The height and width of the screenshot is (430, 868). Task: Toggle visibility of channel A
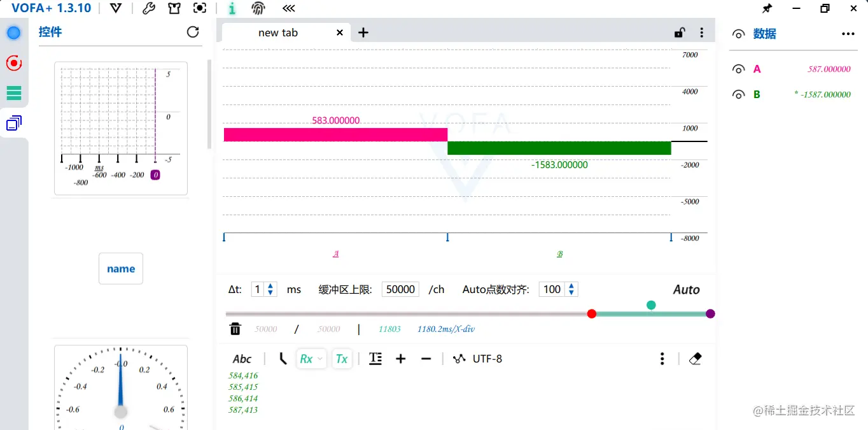point(739,69)
